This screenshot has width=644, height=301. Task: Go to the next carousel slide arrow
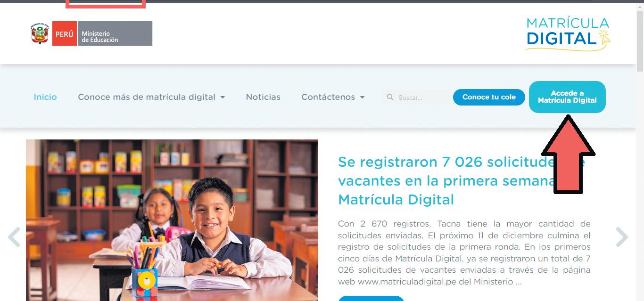(622, 237)
